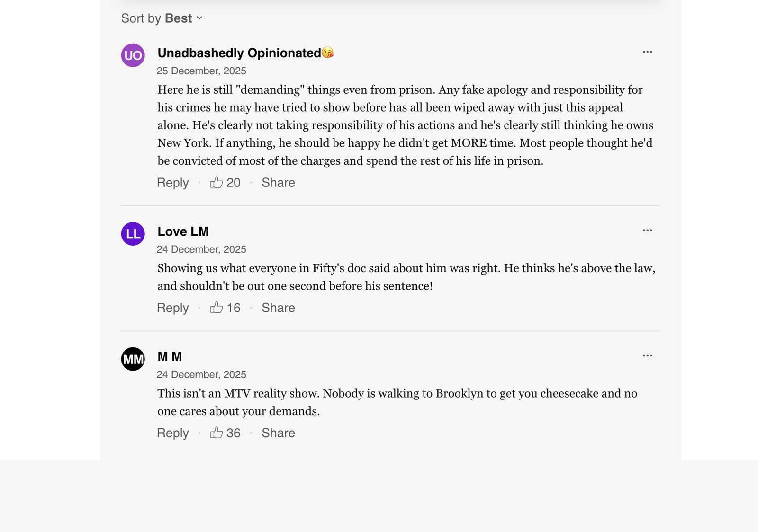Click the chevron next to Best
Screen dimensions: 758x532
[200, 19]
